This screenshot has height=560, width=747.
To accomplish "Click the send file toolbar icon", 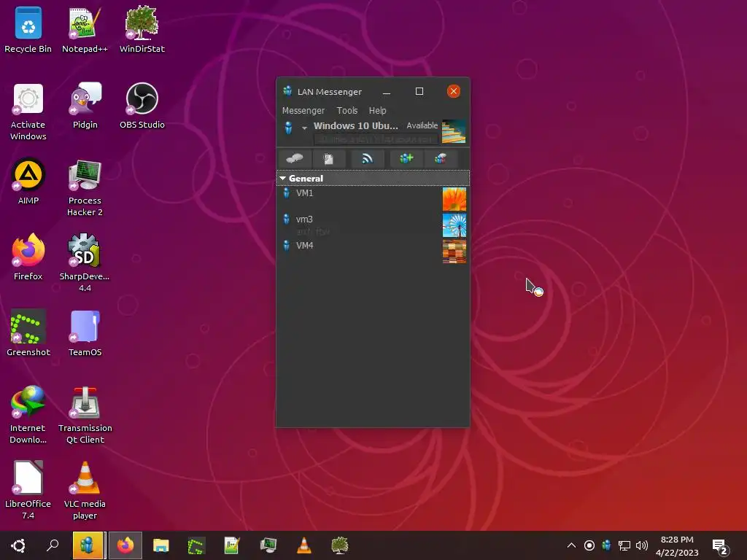I will point(329,158).
